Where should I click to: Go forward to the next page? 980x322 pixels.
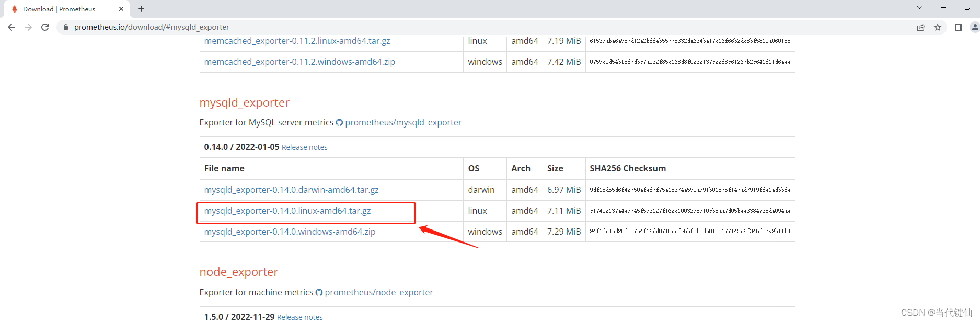(28, 27)
